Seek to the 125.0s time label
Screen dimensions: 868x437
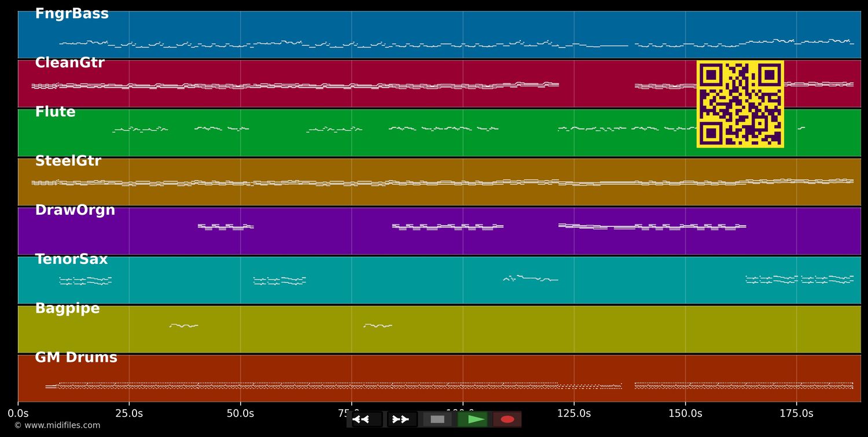tap(574, 413)
